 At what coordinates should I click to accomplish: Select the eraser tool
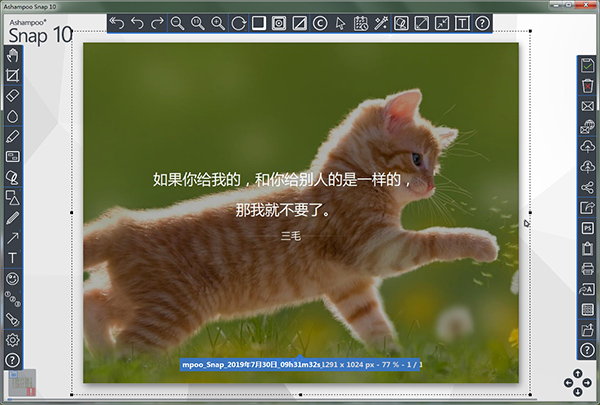13,96
